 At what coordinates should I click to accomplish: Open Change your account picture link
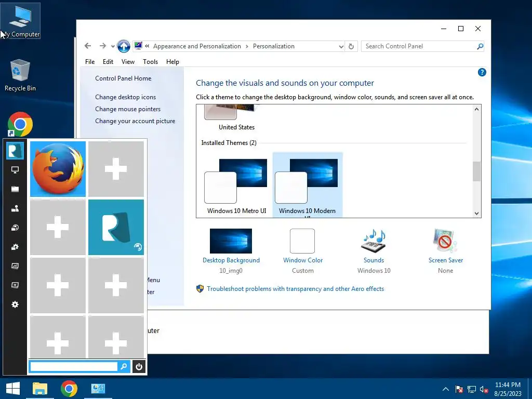[x=135, y=121]
